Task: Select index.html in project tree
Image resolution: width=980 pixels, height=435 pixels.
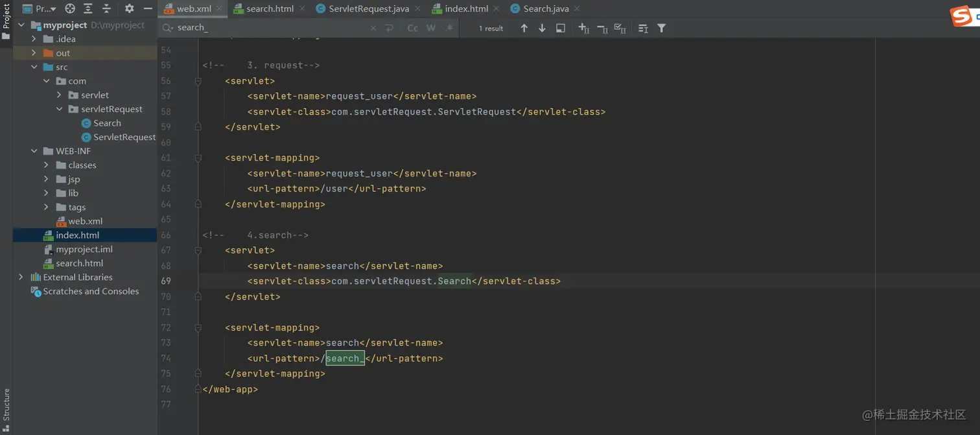Action: 71,235
